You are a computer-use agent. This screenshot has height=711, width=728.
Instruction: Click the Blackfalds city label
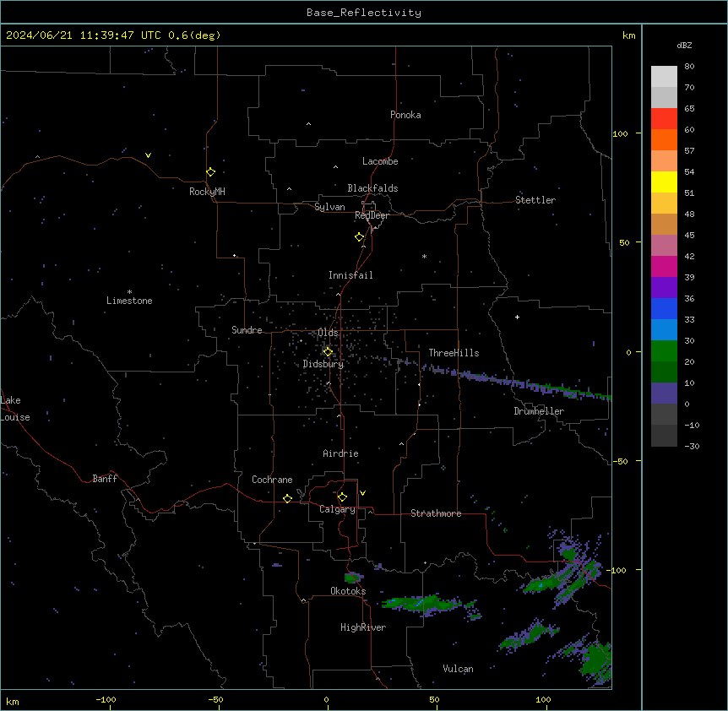[x=372, y=188]
